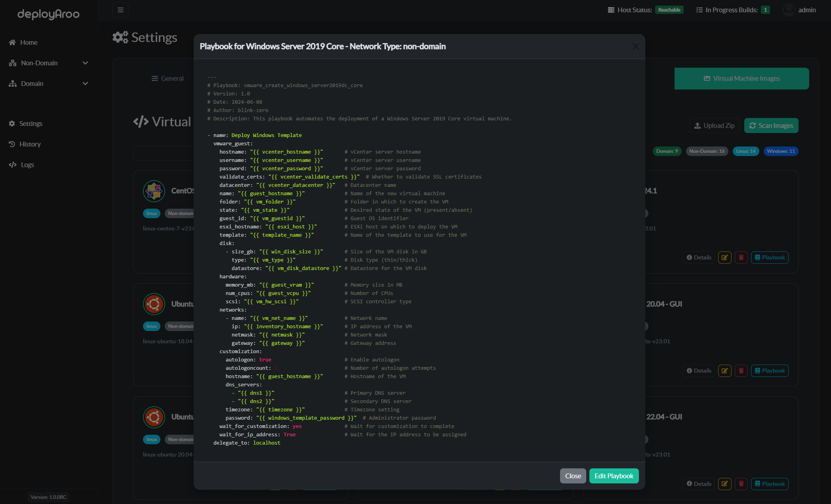Click the Windows: 11 filter badge
831x504 pixels.
click(x=781, y=151)
